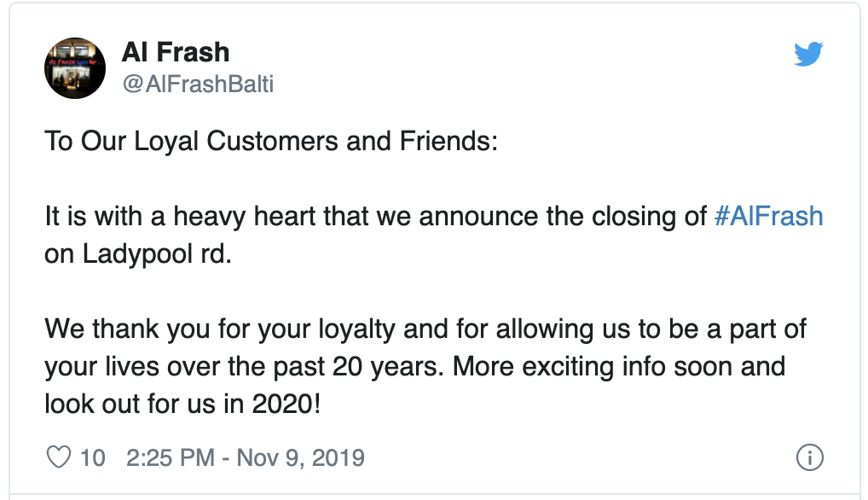Screen dimensions: 868x500
Task: Click the Twitter bird logo
Action: (807, 55)
